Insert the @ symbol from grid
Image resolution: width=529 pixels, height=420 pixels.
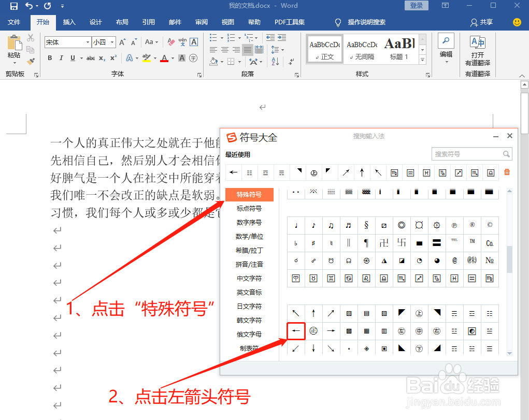tap(454, 260)
